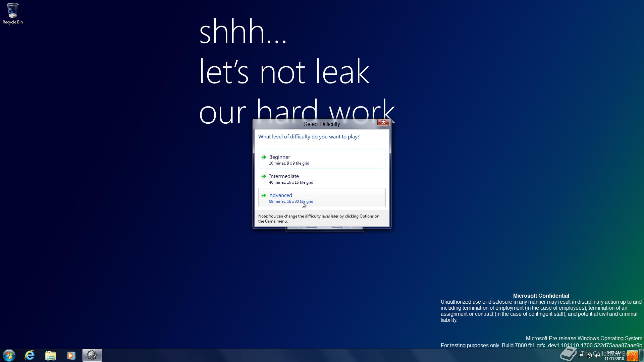Open Action Center flag tray icon
This screenshot has width=644, height=362.
tap(581, 355)
